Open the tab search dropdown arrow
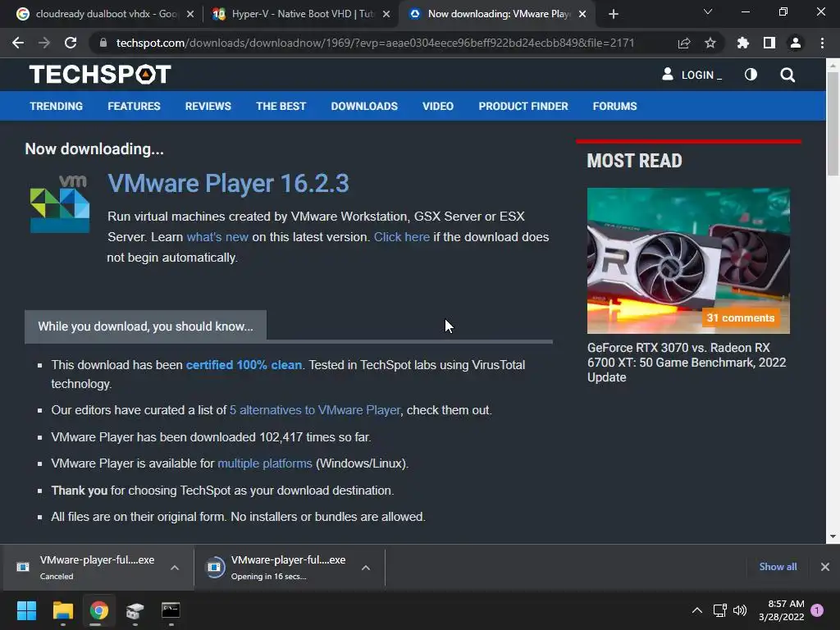The height and width of the screenshot is (630, 840). [708, 11]
